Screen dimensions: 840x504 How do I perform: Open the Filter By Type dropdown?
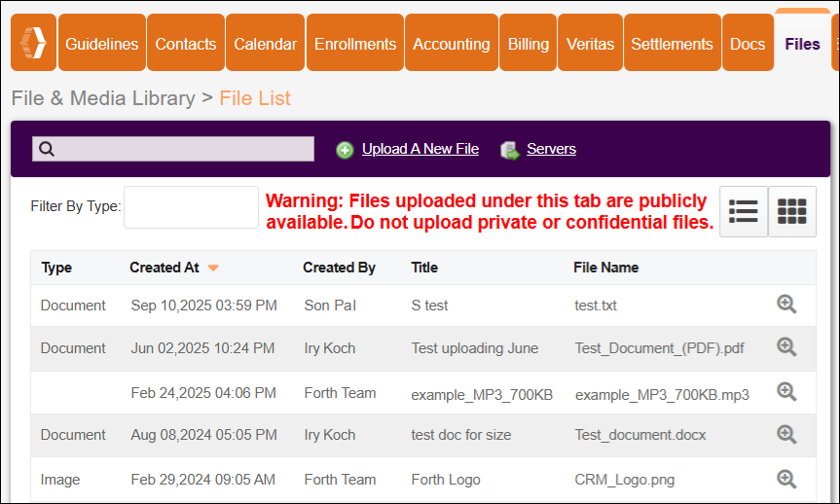point(191,207)
